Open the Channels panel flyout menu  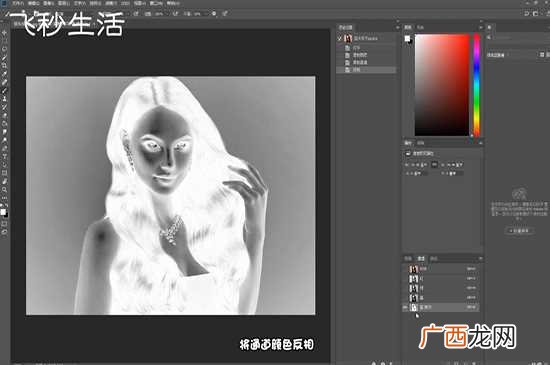pos(481,258)
